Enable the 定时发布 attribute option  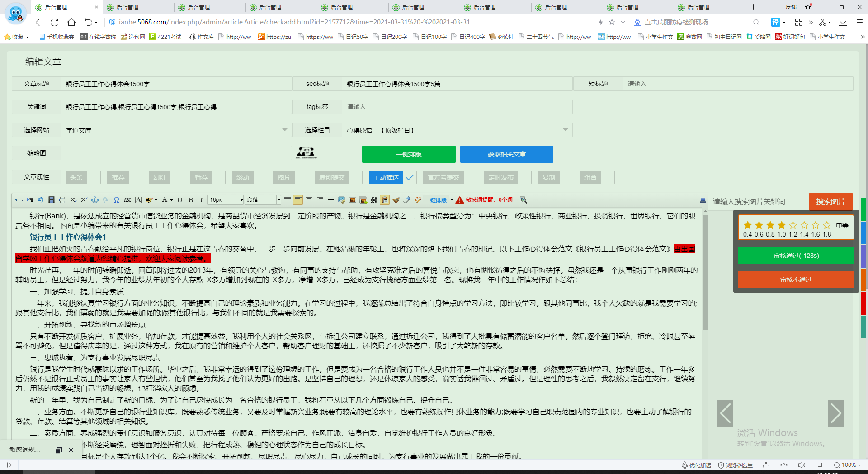(524, 177)
